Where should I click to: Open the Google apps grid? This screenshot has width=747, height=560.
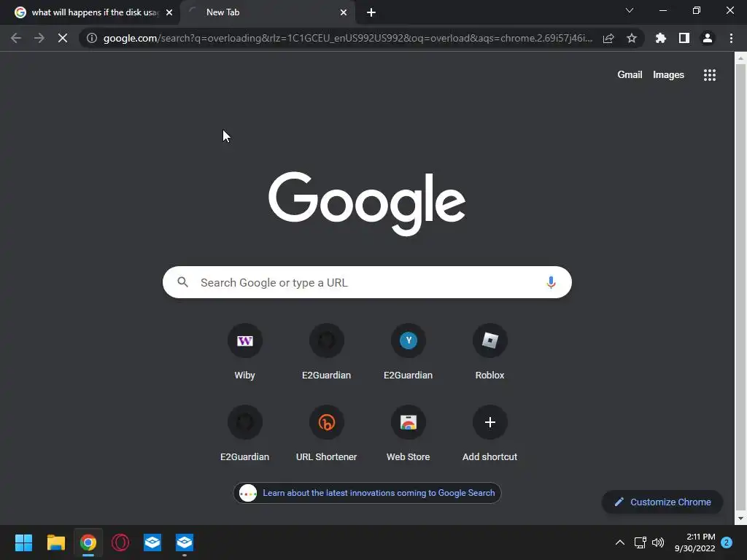pyautogui.click(x=710, y=75)
